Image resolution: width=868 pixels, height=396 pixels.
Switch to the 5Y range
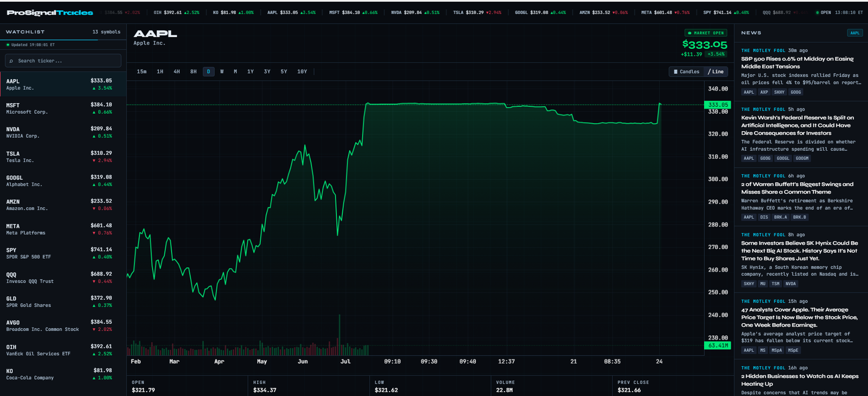[x=284, y=72]
